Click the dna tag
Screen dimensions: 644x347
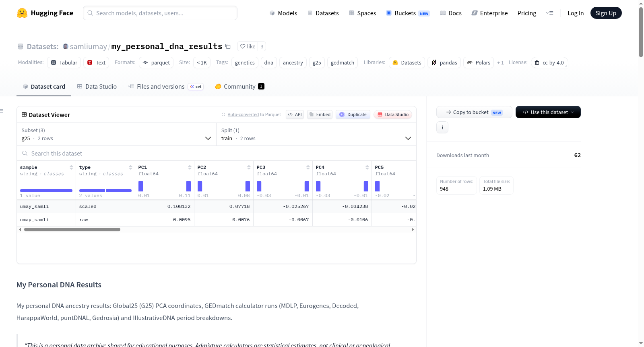269,62
